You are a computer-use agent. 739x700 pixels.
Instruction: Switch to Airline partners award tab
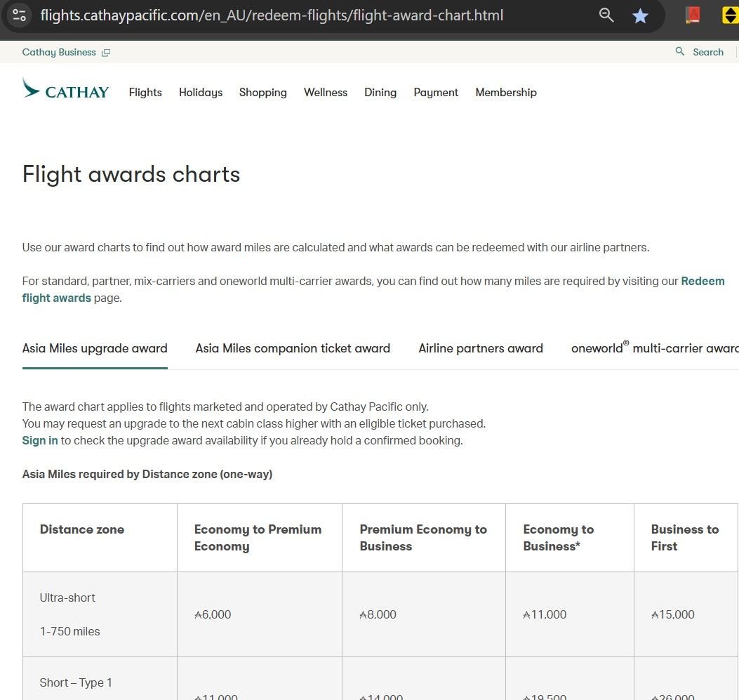481,348
